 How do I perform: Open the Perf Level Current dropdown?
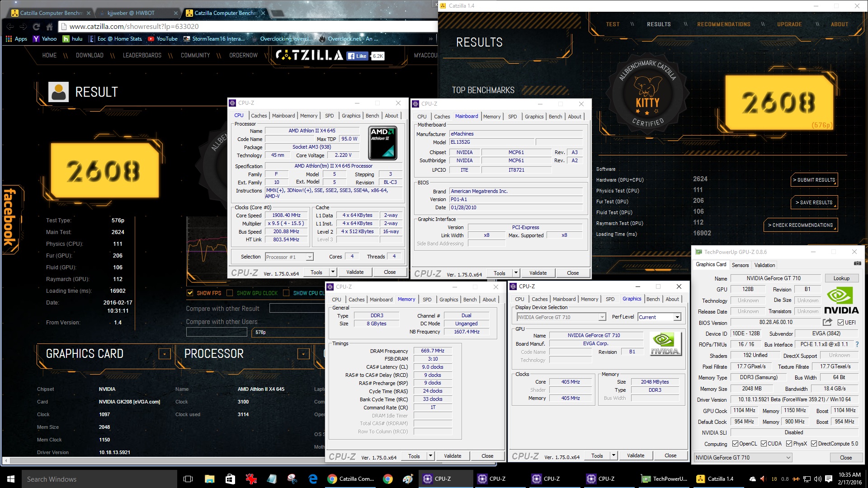[677, 317]
